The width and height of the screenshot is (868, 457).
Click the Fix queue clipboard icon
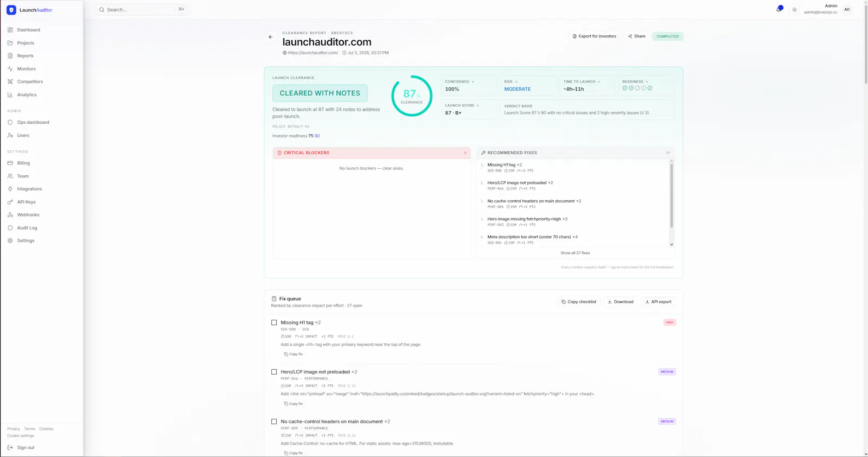(x=274, y=299)
